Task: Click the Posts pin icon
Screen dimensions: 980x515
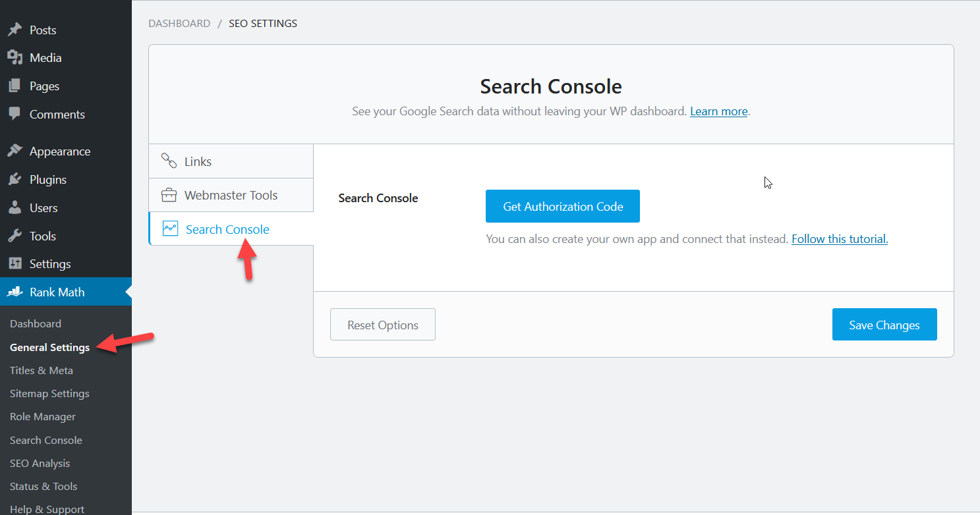Action: pyautogui.click(x=14, y=30)
